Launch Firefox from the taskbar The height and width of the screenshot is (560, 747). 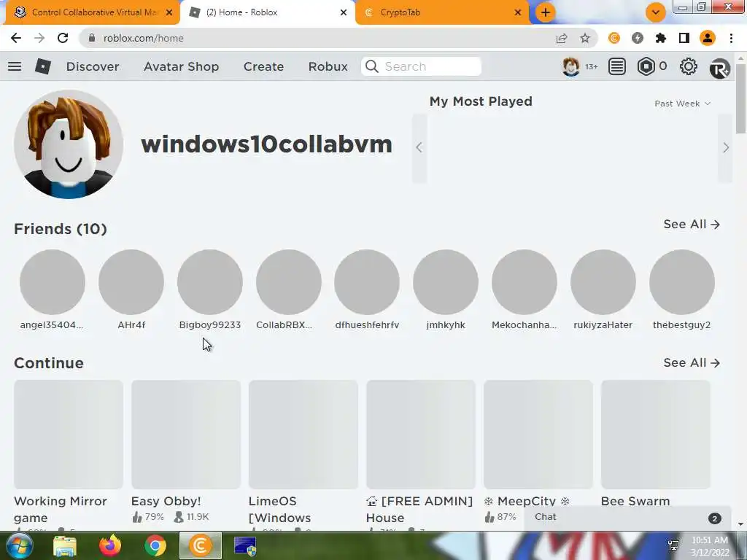110,545
